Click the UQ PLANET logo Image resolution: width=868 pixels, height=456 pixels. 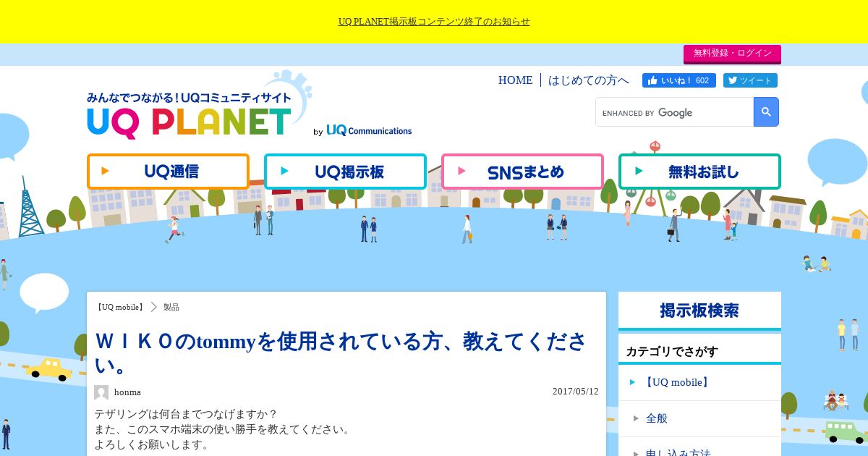pyautogui.click(x=190, y=116)
